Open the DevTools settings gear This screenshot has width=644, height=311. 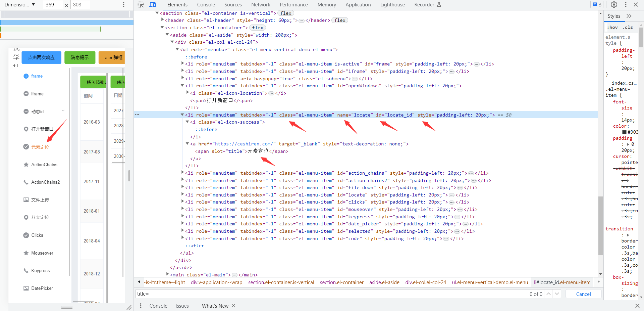click(614, 5)
